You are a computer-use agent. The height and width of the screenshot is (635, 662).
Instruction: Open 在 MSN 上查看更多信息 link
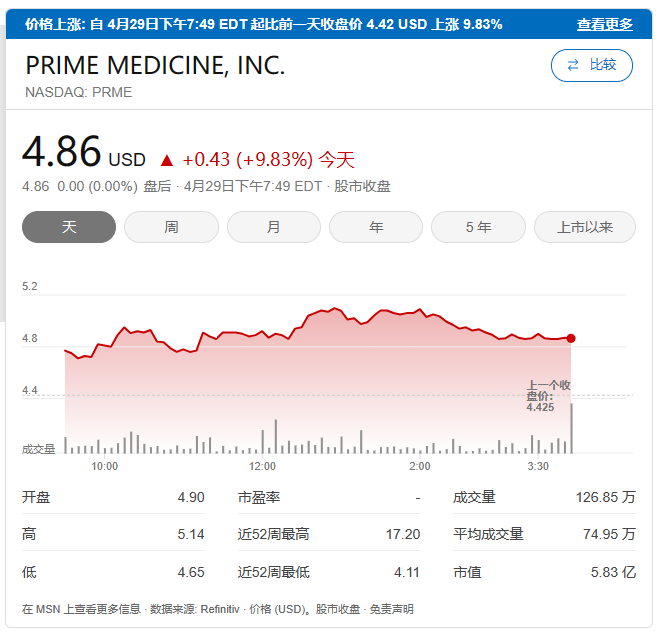pos(81,609)
